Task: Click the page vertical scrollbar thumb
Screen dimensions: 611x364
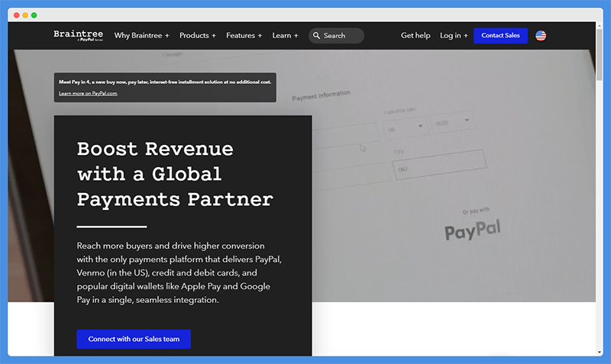Action: (x=599, y=54)
